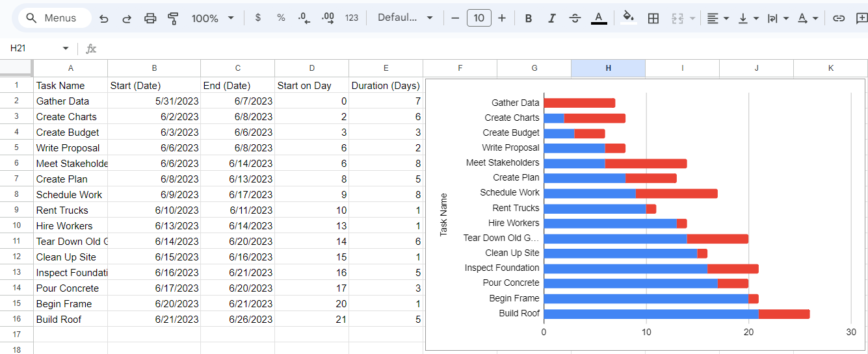Click the blue Begin Frame bar in chart
This screenshot has height=354, width=868.
tap(646, 299)
